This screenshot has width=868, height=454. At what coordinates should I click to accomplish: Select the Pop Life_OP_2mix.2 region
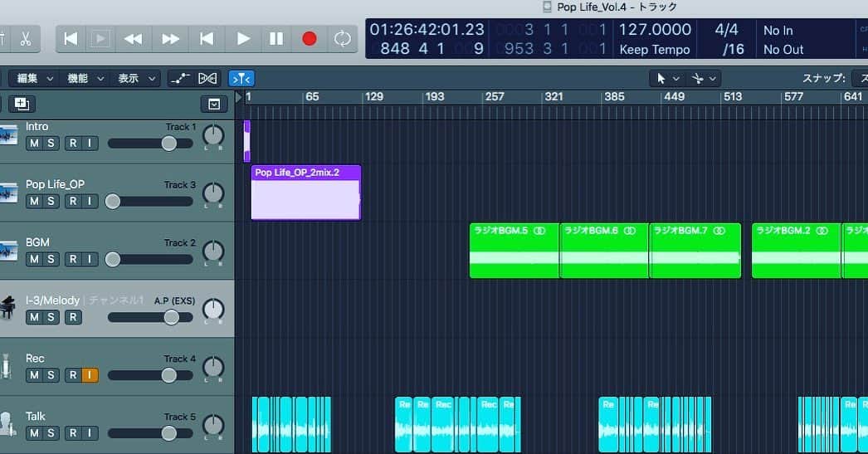click(305, 193)
